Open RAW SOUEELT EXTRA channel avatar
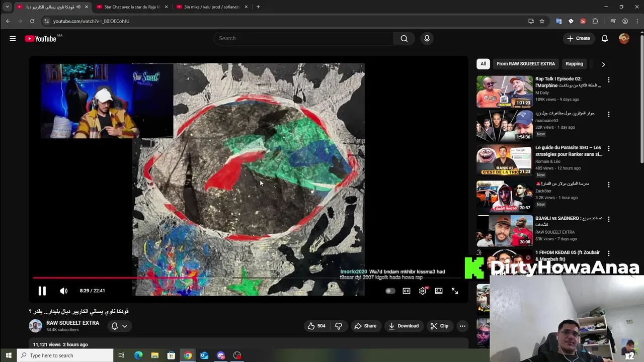644x362 pixels. tap(35, 326)
